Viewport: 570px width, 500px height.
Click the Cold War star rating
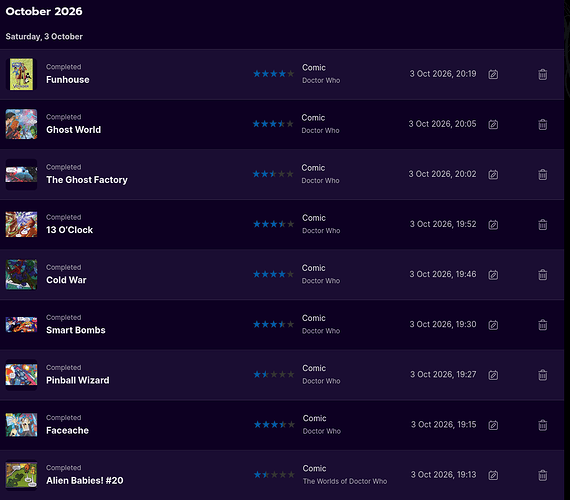[273, 274]
